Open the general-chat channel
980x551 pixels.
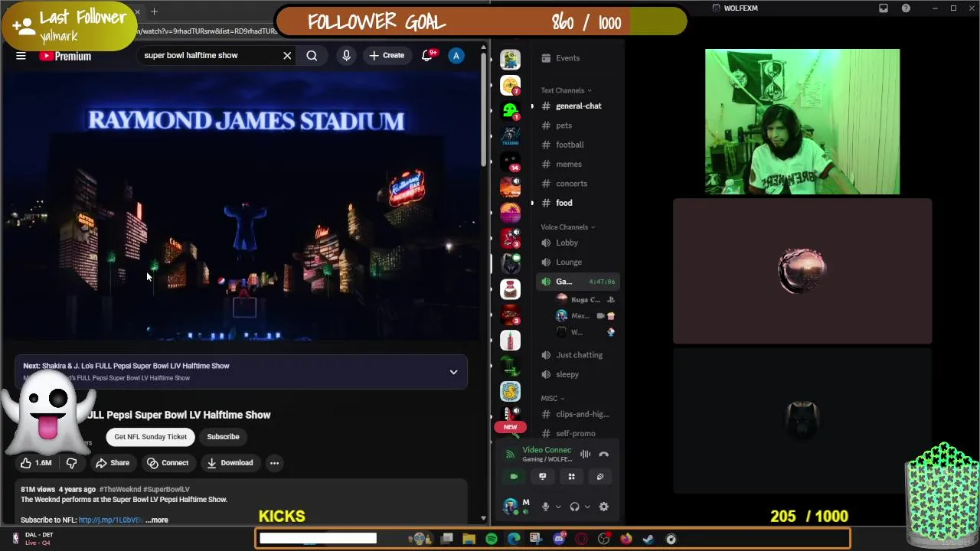point(578,106)
